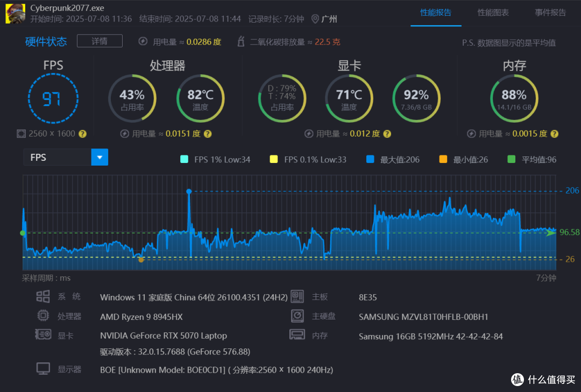Click the 96.58 average value label on chart

(569, 232)
